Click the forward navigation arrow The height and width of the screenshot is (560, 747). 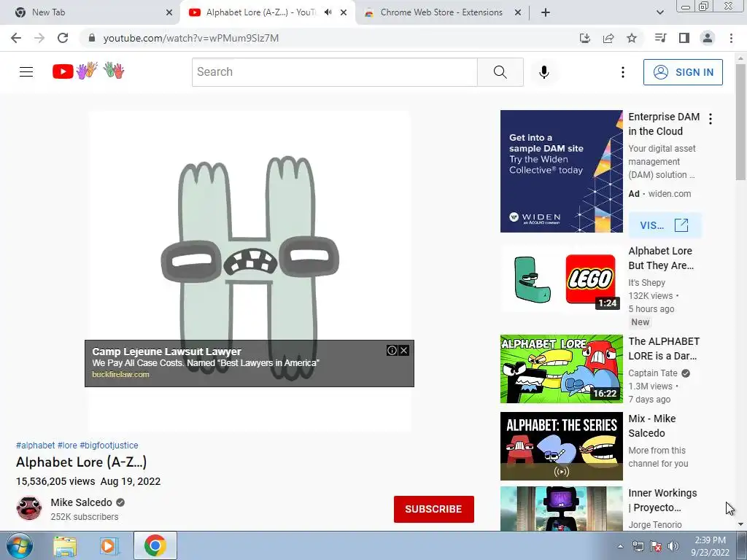[39, 38]
